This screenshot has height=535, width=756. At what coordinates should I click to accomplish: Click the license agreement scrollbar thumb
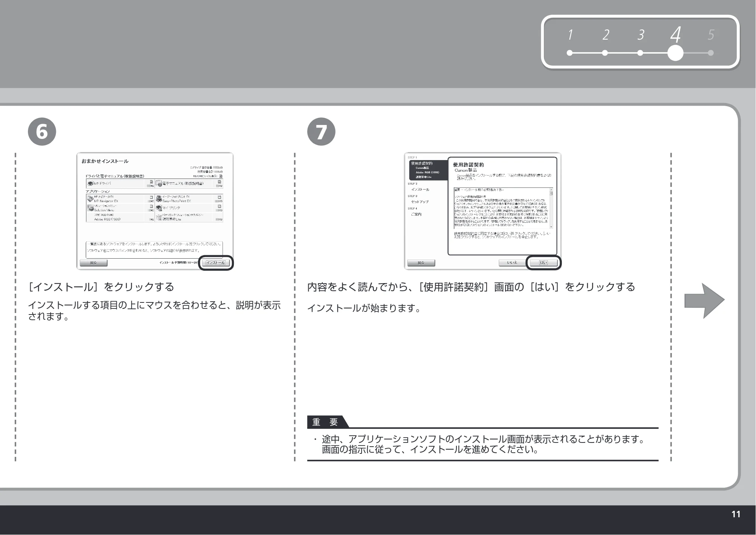pos(551,193)
